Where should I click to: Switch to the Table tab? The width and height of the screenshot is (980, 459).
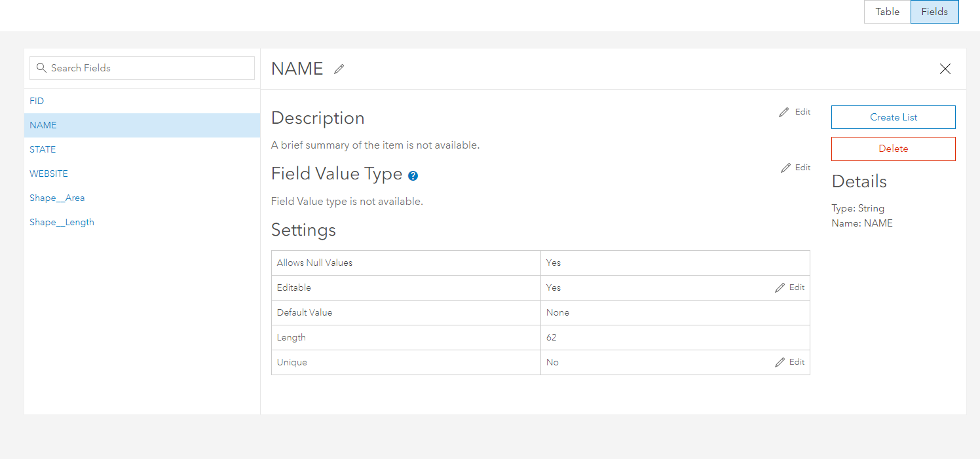click(x=887, y=12)
